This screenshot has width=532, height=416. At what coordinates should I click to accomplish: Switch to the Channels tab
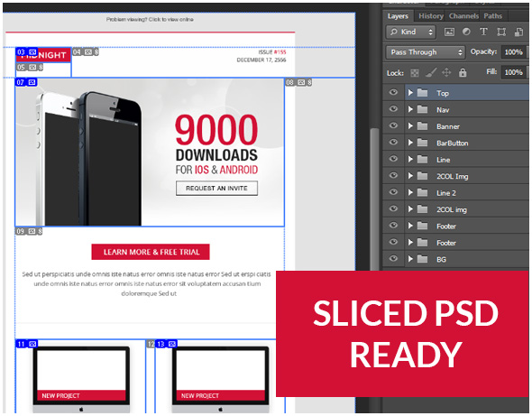point(463,16)
